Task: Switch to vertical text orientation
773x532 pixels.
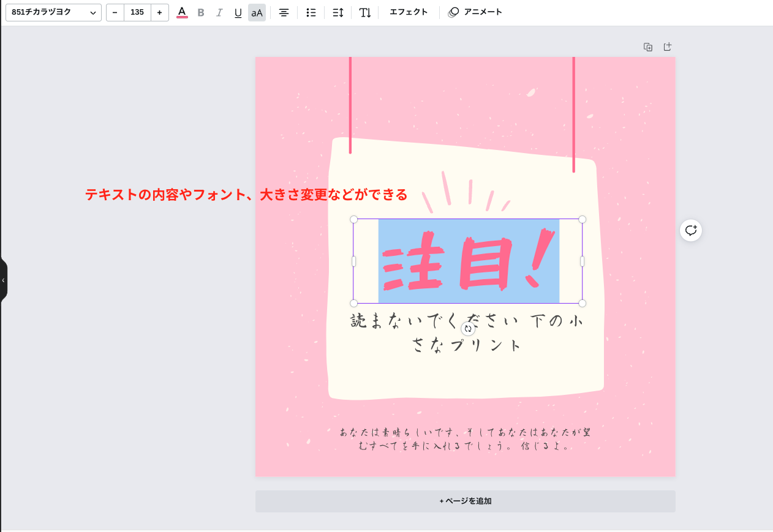Action: [x=364, y=12]
